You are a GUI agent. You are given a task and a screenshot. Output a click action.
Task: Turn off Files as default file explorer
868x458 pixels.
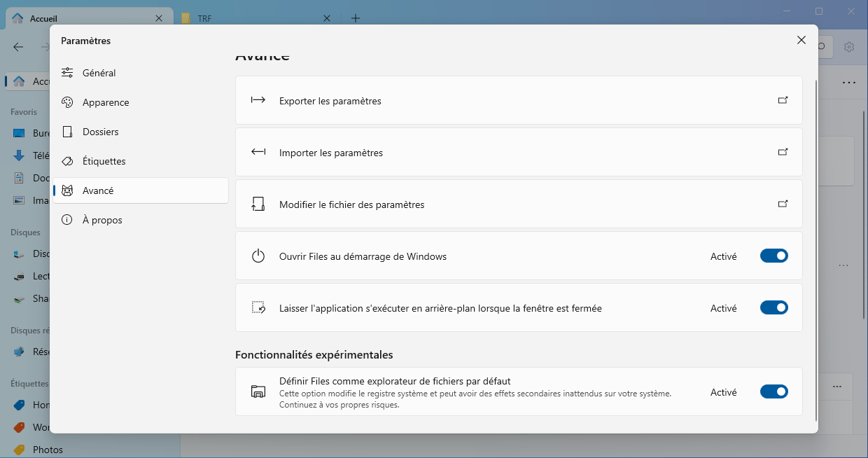(x=773, y=391)
